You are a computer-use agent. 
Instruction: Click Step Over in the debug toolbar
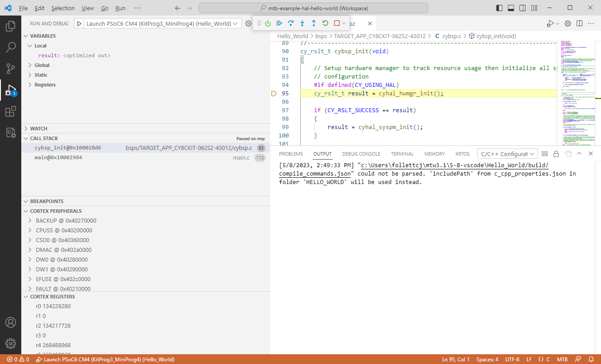coord(291,23)
